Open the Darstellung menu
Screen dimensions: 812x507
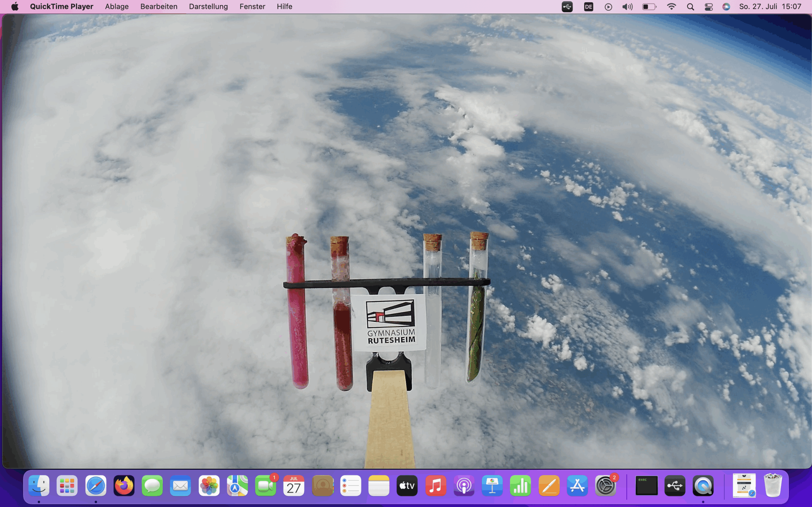(x=208, y=6)
